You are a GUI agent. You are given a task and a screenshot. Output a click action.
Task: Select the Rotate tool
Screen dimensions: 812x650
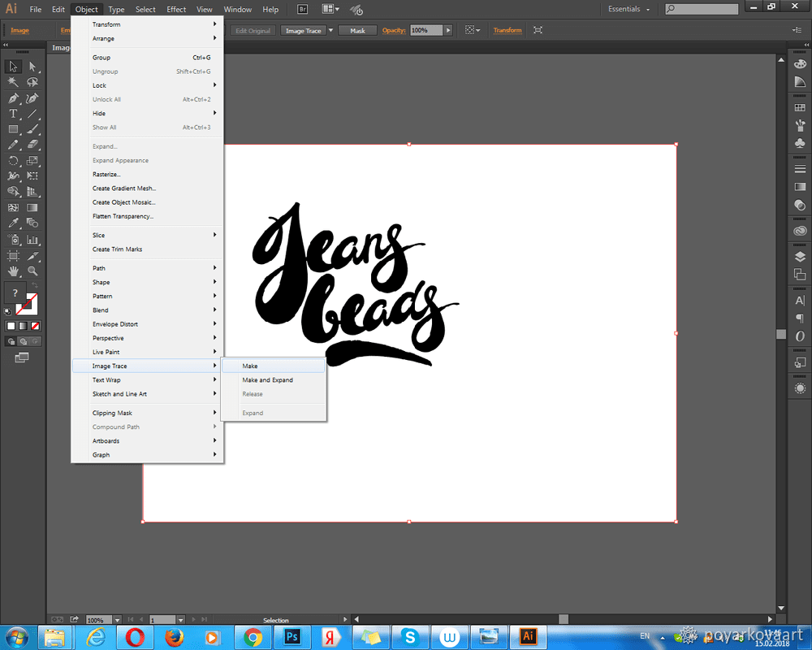14,161
